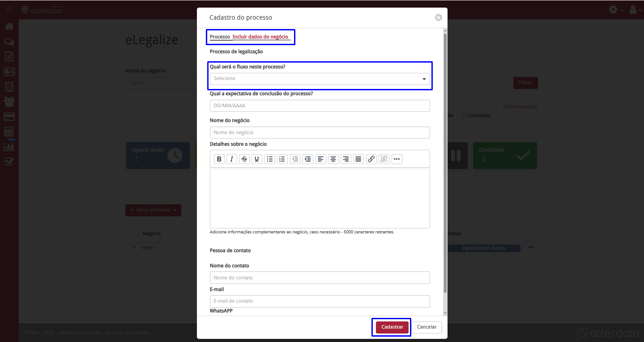Expand the teste row chevron
Screen dimensions: 644x342
(x=134, y=248)
